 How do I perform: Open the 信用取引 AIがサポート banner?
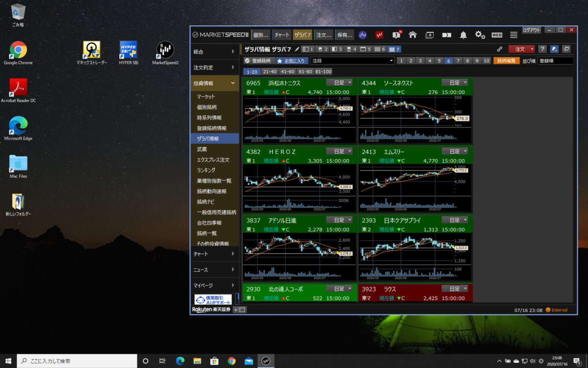(213, 299)
